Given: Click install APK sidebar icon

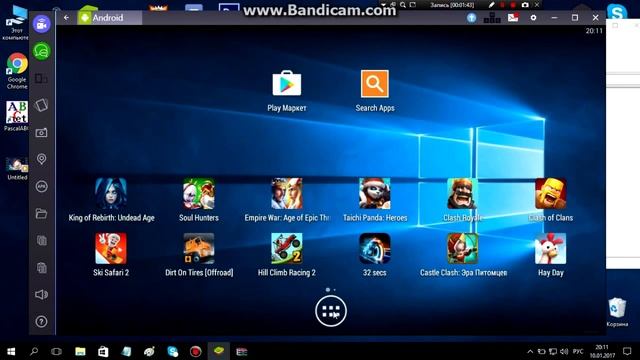Looking at the screenshot, I should pyautogui.click(x=42, y=187).
